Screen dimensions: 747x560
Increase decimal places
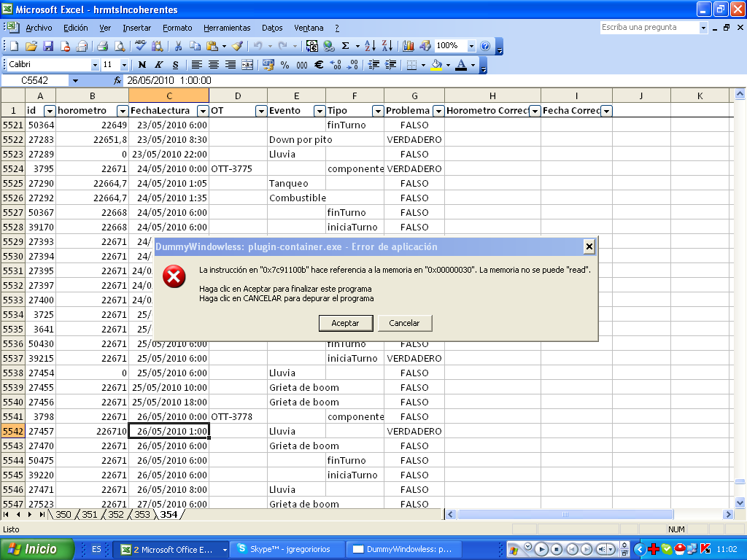click(x=336, y=65)
